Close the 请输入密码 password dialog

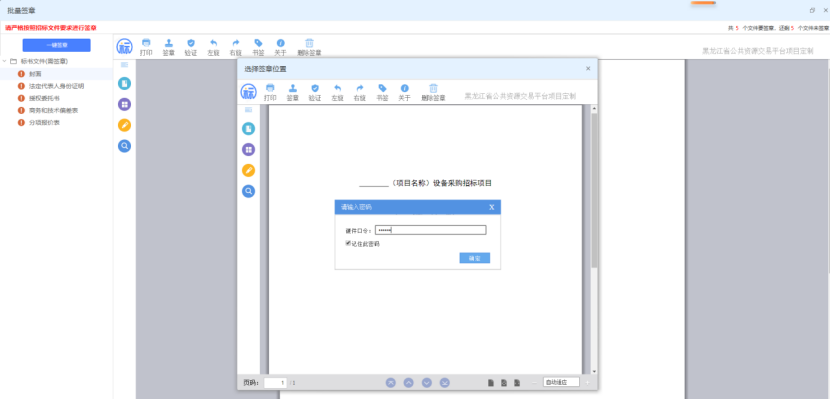click(491, 207)
